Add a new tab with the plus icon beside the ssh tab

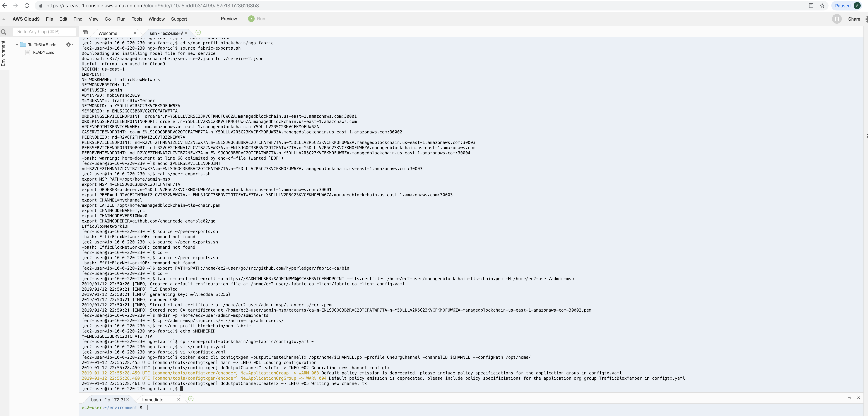198,32
